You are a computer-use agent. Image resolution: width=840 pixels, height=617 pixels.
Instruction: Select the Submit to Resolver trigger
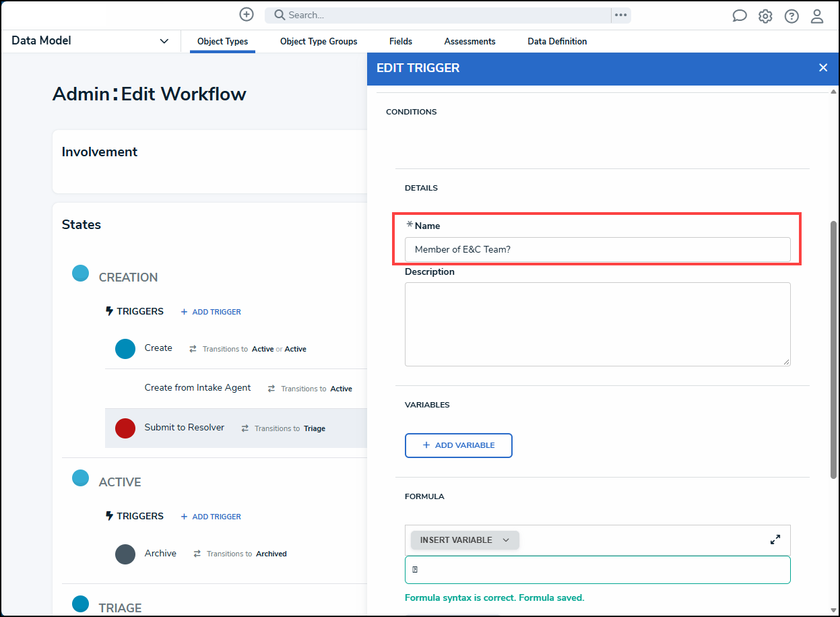(236, 428)
